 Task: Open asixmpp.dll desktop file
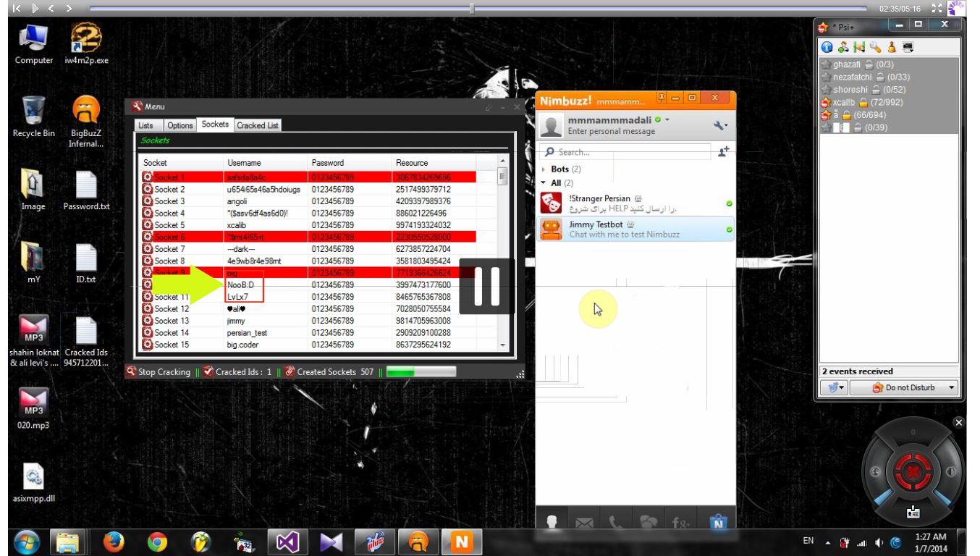34,484
